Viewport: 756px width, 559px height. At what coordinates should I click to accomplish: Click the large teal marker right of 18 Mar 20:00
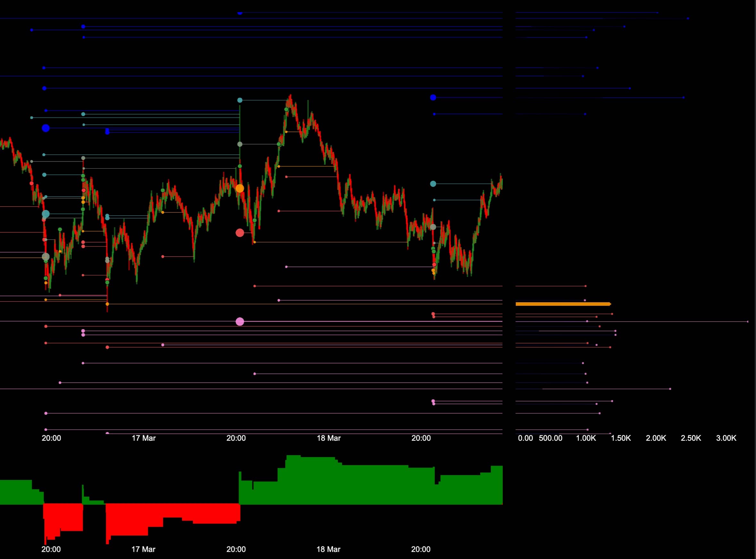[433, 184]
